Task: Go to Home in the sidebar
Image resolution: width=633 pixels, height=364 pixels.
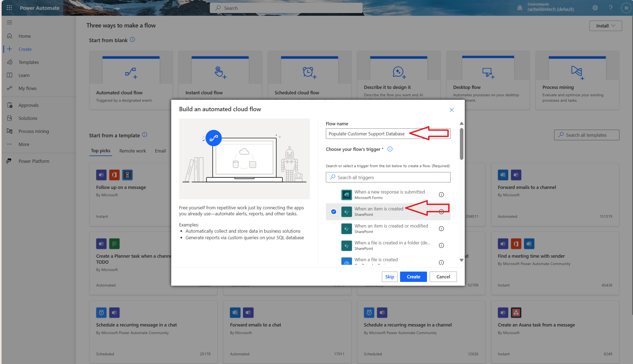Action: tap(24, 36)
